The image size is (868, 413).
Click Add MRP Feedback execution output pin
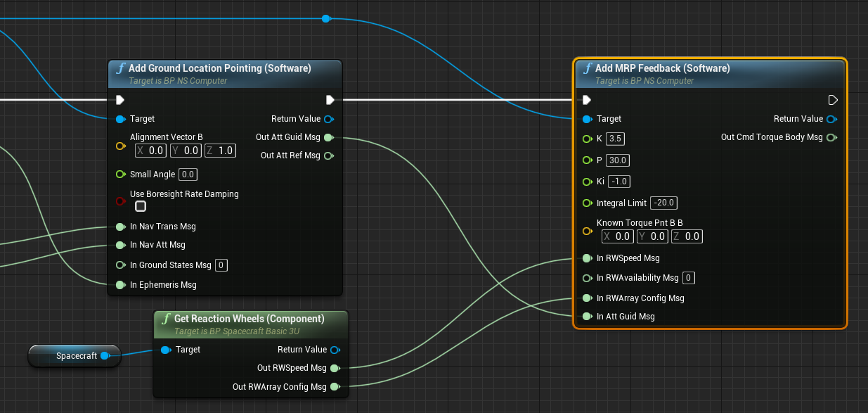coord(833,100)
